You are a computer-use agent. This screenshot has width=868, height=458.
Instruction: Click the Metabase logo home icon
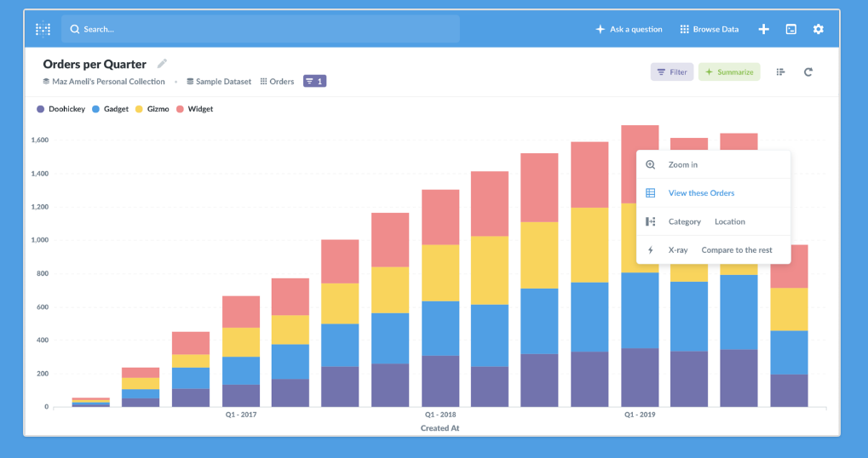(x=43, y=29)
